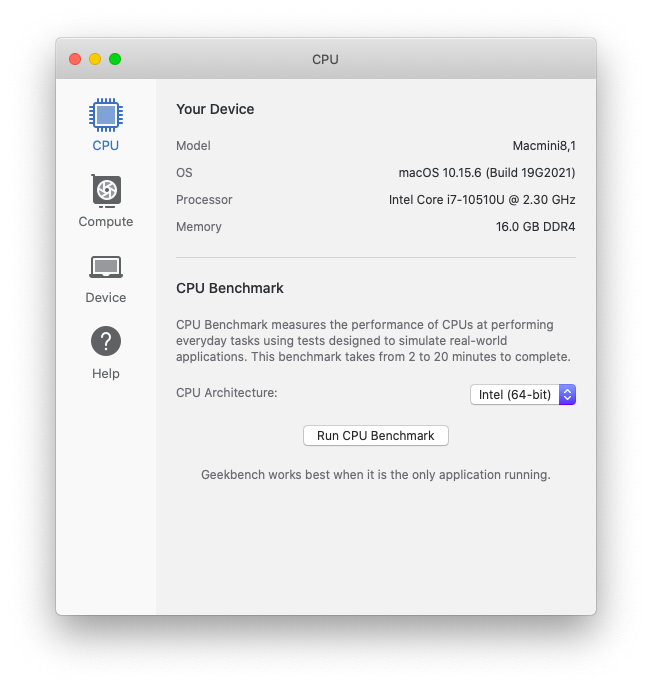Click the Run CPU Benchmark button
This screenshot has width=652, height=689.
[x=376, y=435]
